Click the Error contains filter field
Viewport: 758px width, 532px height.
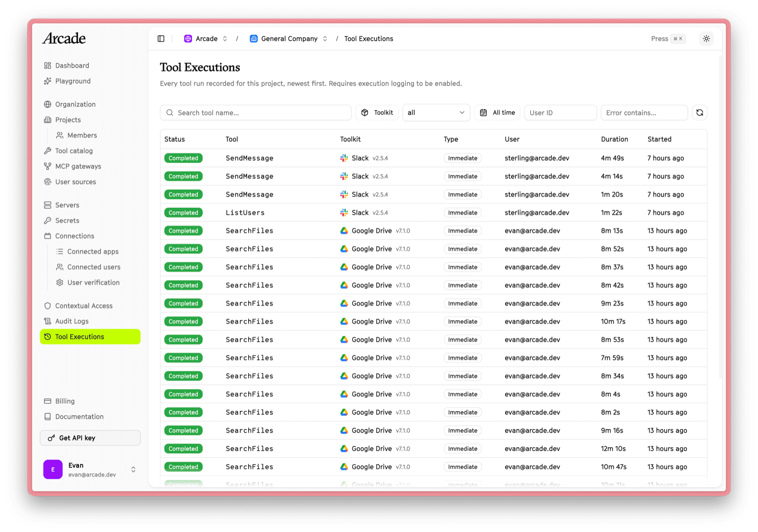point(644,113)
